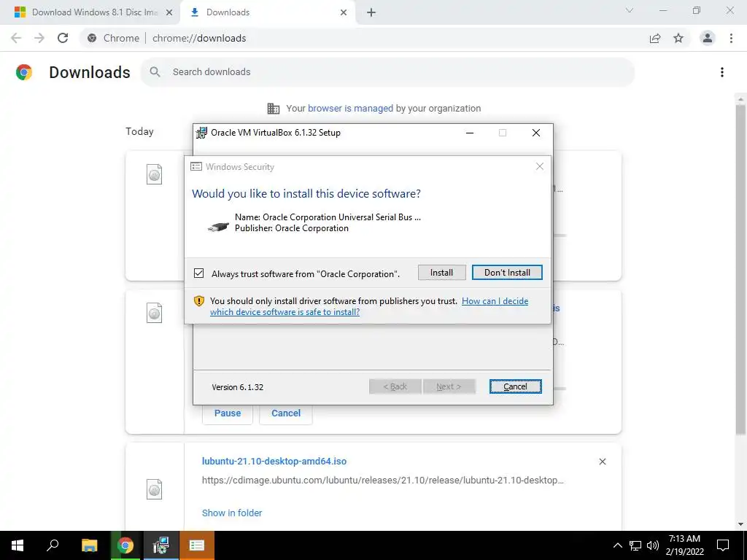
Task: Remove lubuntu ISO from downloads list
Action: pyautogui.click(x=602, y=462)
